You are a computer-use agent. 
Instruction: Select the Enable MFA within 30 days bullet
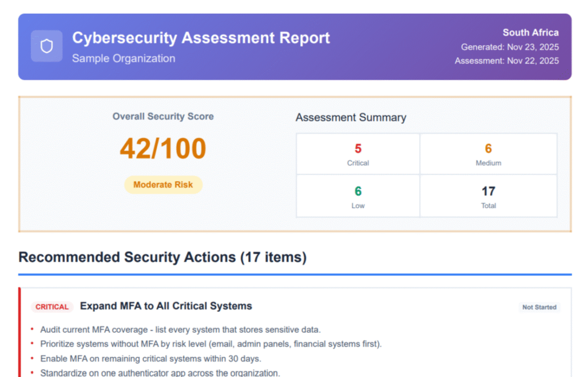[150, 359]
